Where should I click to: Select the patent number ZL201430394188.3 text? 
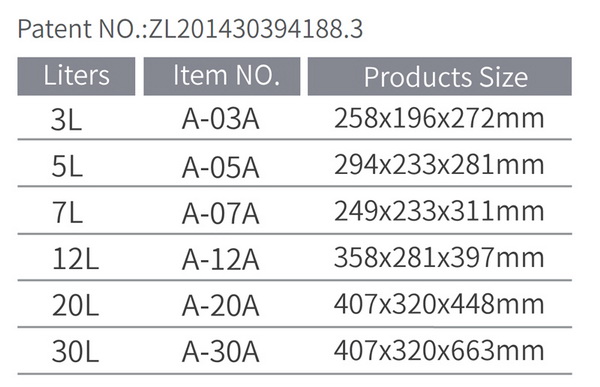(x=256, y=29)
